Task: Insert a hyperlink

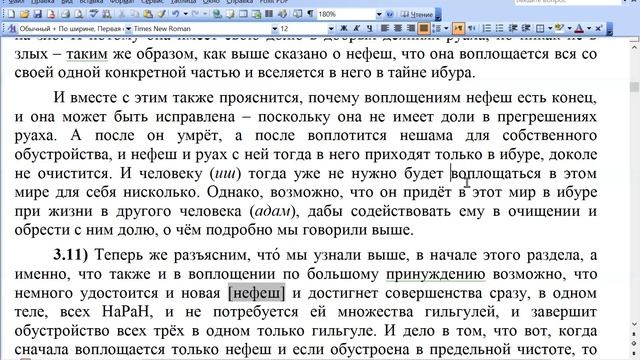Action: tap(217, 14)
